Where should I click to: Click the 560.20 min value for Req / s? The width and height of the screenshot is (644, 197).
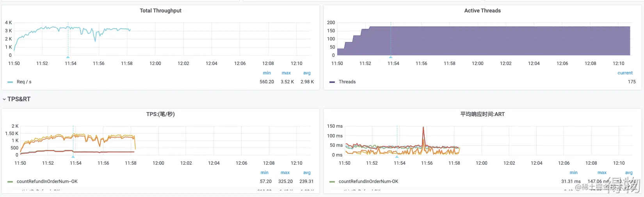pos(267,82)
